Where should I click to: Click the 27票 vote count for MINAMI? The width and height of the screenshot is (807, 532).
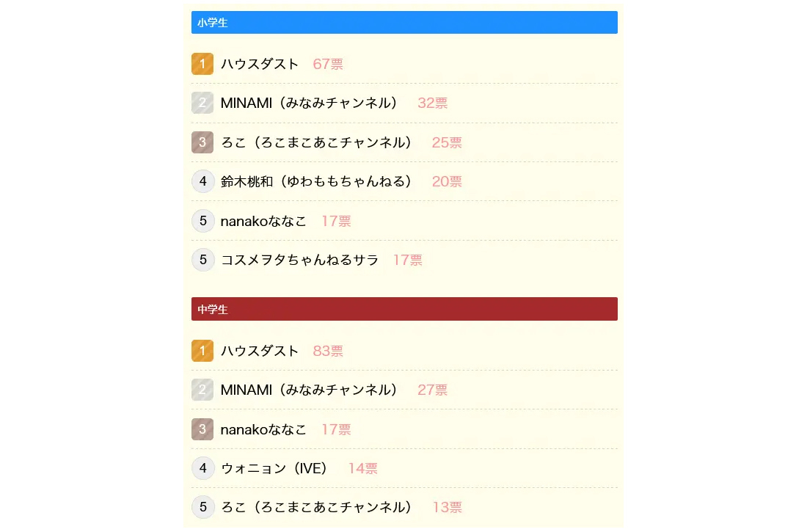[432, 390]
